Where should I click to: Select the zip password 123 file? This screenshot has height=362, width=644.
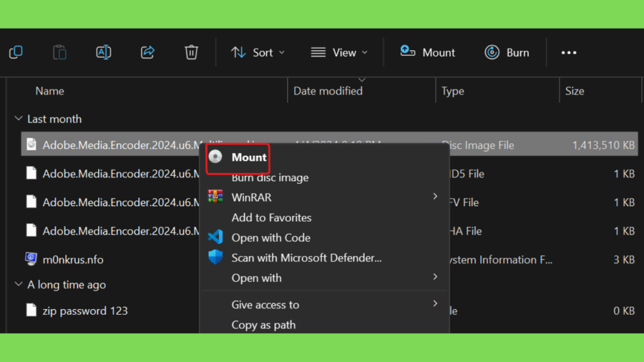[85, 310]
